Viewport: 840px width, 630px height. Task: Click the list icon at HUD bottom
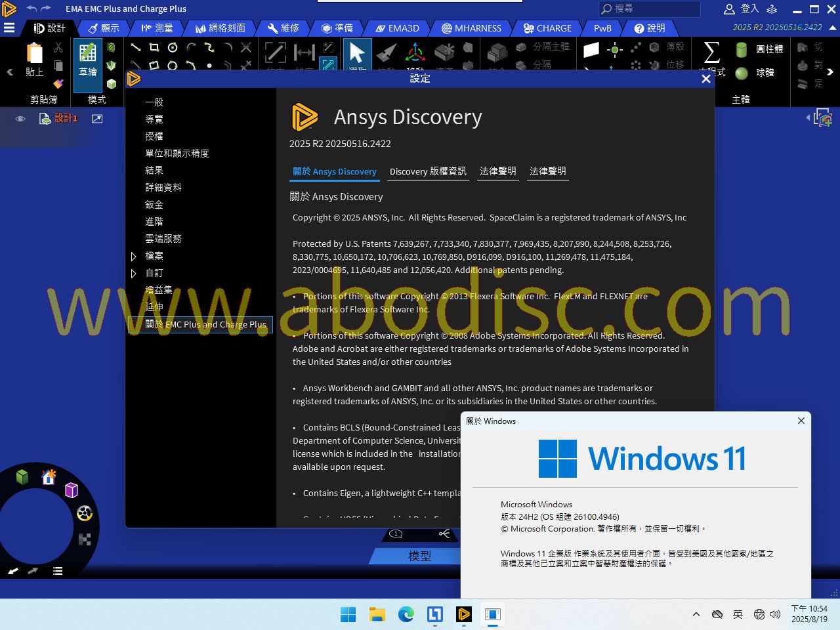tap(58, 571)
